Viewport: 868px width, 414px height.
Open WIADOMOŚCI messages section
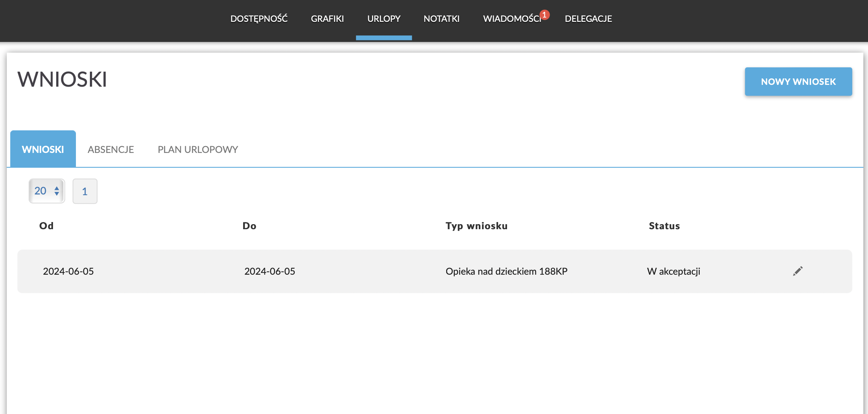pyautogui.click(x=511, y=19)
